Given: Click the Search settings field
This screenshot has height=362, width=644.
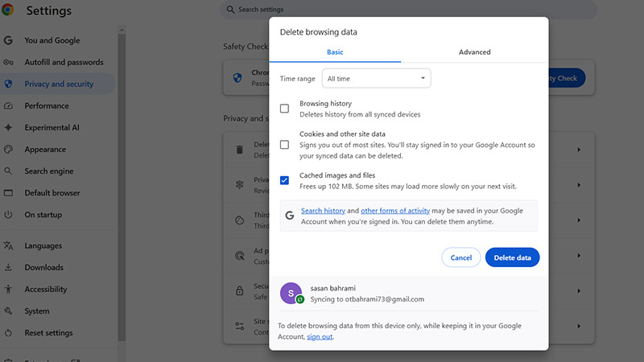Looking at the screenshot, I should pos(409,10).
